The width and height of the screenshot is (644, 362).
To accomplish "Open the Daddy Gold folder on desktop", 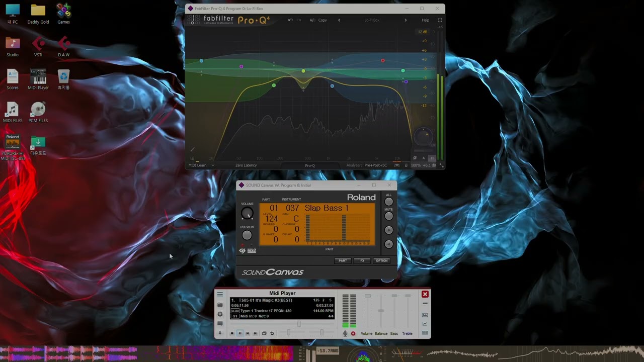I will click(x=38, y=15).
